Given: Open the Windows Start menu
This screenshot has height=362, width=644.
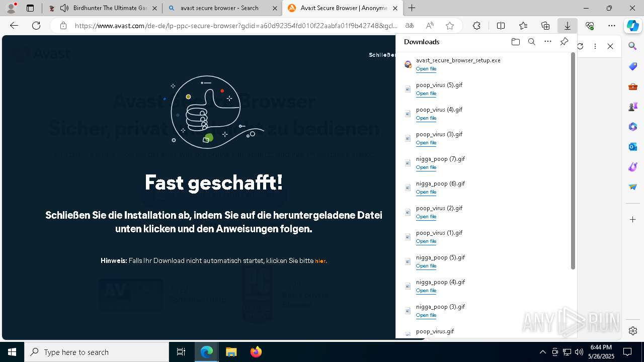Looking at the screenshot, I should coord(12,352).
